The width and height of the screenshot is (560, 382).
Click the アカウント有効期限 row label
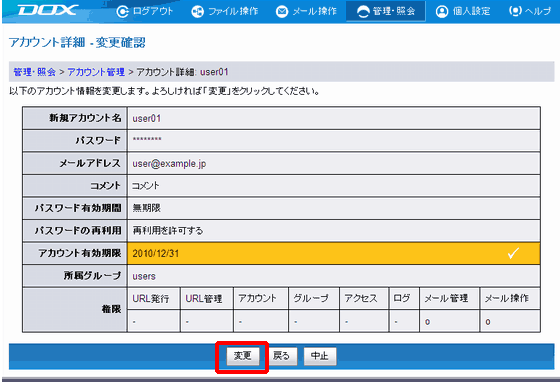click(x=80, y=253)
